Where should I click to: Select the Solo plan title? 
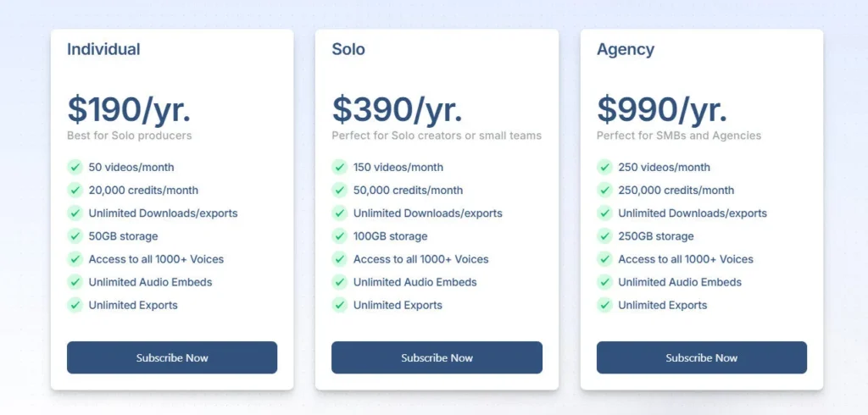coord(348,49)
